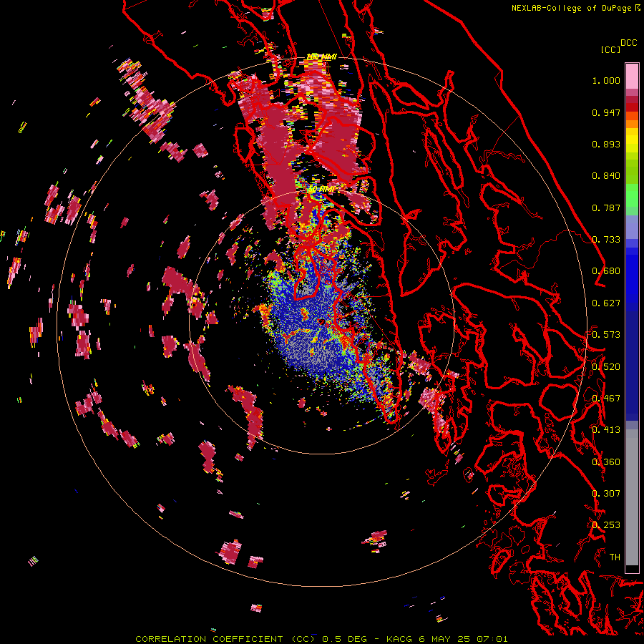Click the 0.733 scale value label
This screenshot has width=644, height=644.
click(x=606, y=240)
